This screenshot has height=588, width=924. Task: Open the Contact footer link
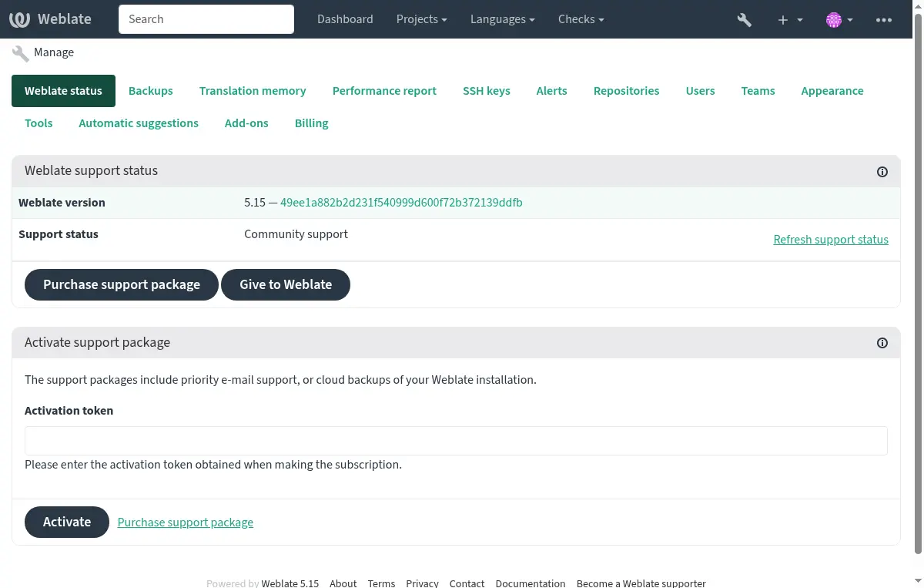467,583
